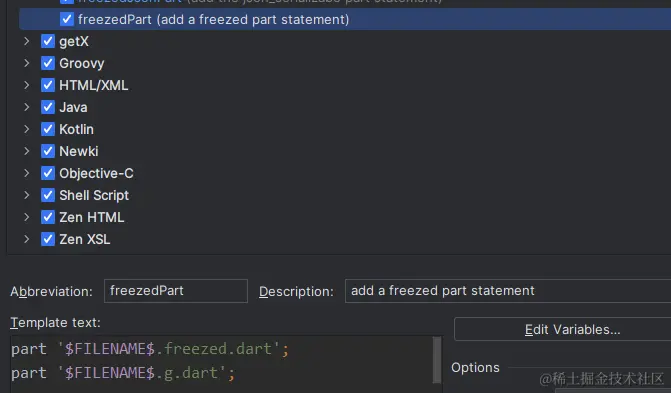Expand the Shell Script group arrow
The width and height of the screenshot is (671, 393).
[x=27, y=195]
